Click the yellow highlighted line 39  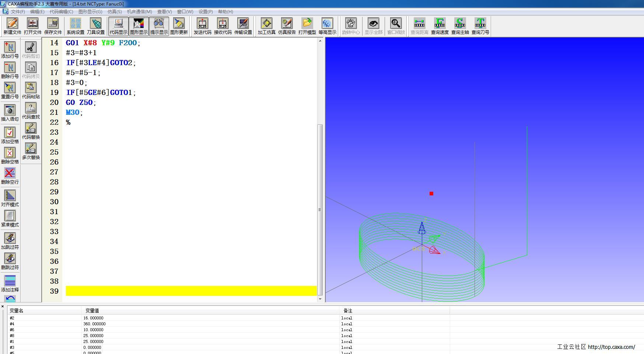pos(191,291)
